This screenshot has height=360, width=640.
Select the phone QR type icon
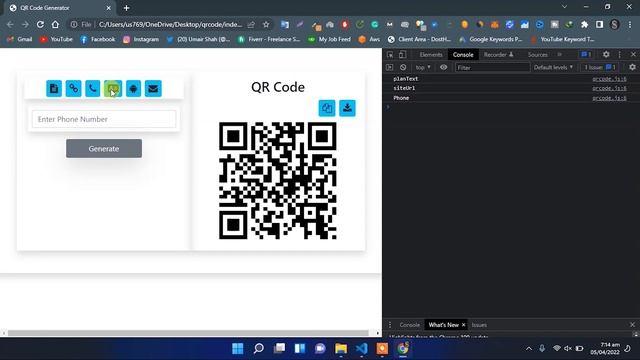[93, 88]
